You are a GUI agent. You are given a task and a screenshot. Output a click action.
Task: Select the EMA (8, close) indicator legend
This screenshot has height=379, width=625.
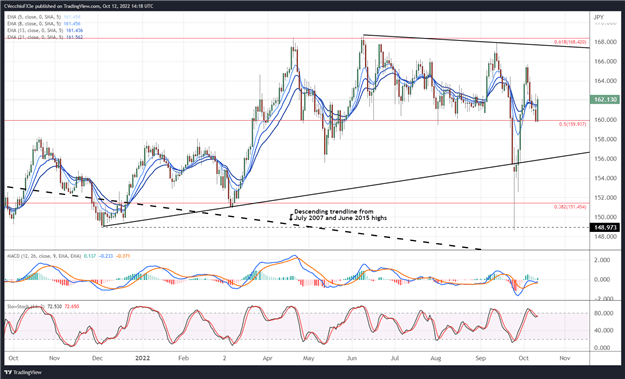click(44, 24)
